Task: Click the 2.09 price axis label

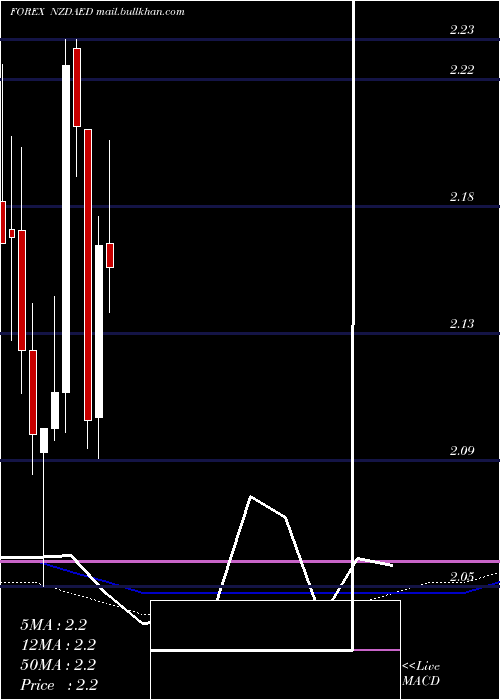Action: [462, 451]
